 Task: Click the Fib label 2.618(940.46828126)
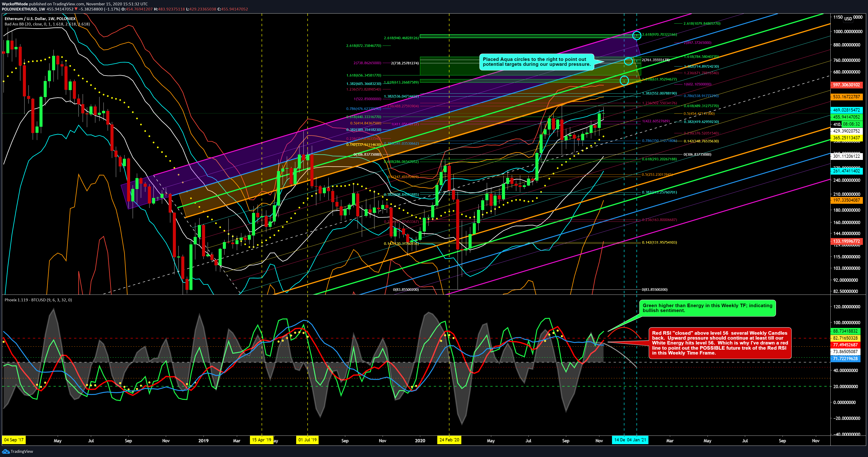401,38
